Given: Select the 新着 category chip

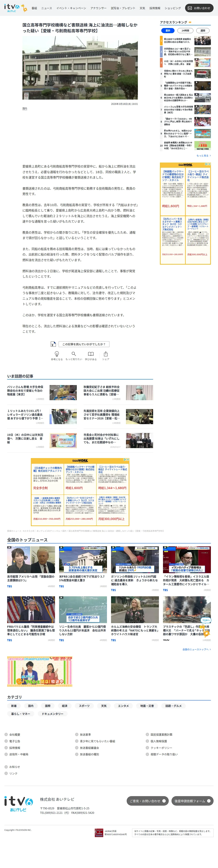Looking at the screenshot, I should [x=14, y=706].
